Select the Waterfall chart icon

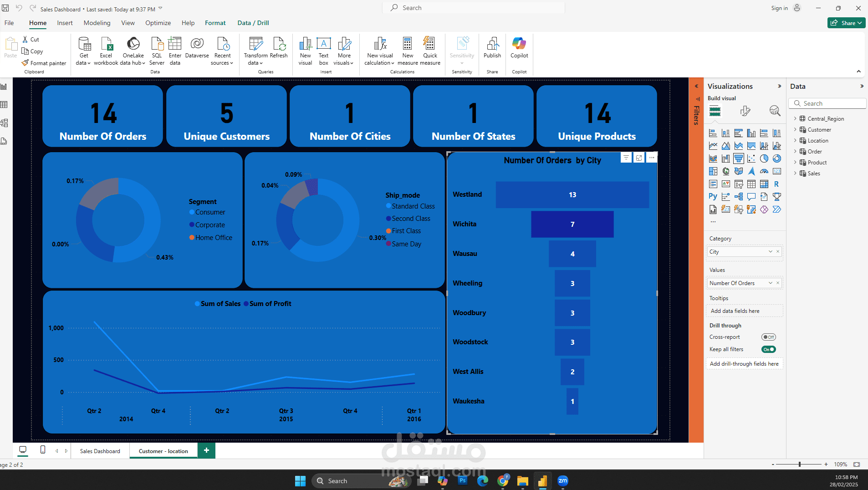click(x=726, y=158)
